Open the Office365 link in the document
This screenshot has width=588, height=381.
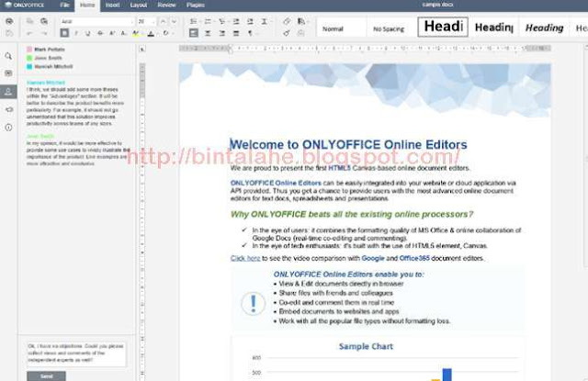click(414, 258)
